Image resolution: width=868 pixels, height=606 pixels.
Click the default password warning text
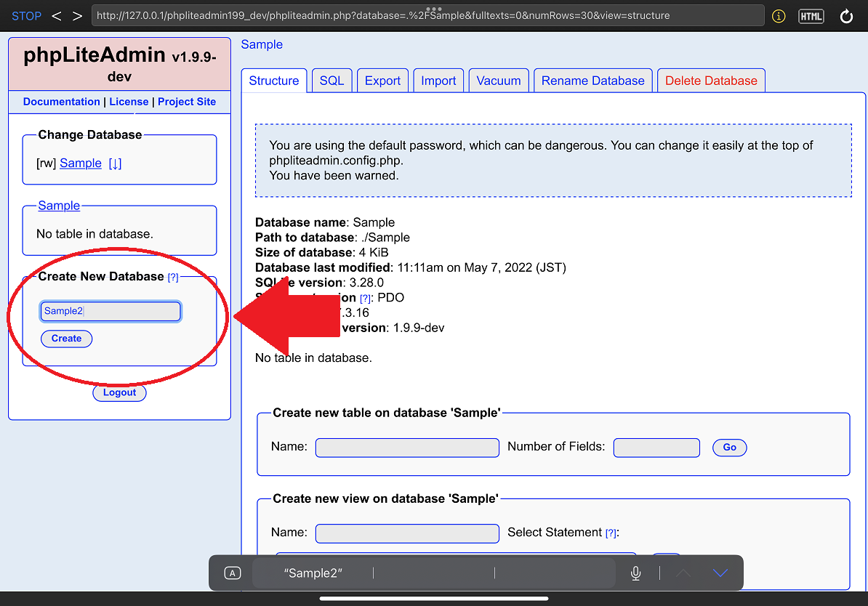click(542, 161)
